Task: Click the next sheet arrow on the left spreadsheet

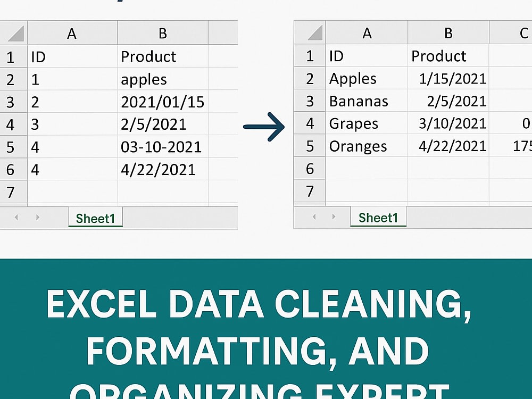Action: [x=37, y=217]
